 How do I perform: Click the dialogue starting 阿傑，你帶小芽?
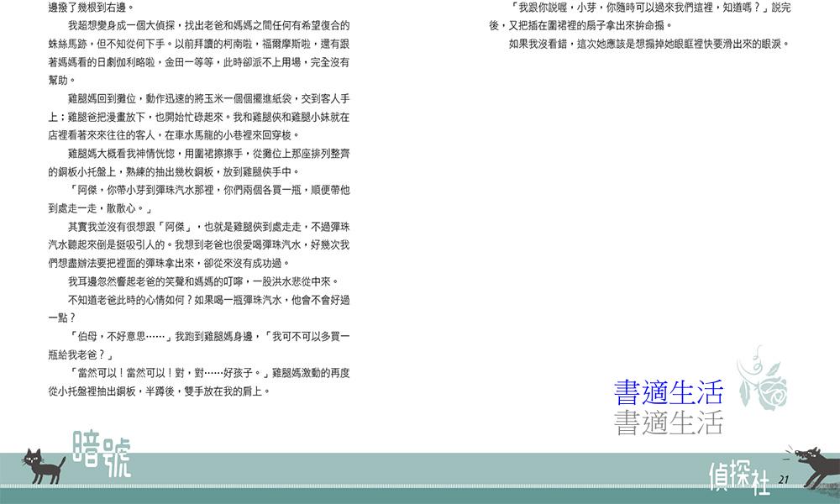coord(199,199)
